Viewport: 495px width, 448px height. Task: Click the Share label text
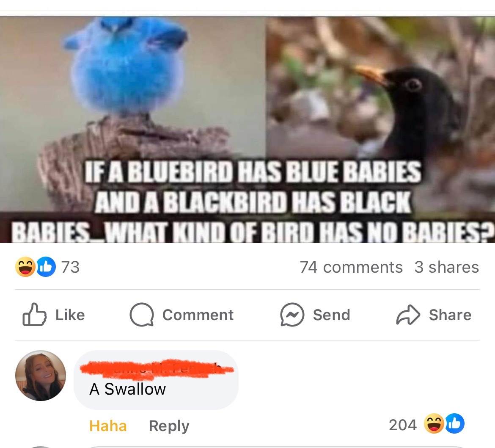(x=450, y=315)
